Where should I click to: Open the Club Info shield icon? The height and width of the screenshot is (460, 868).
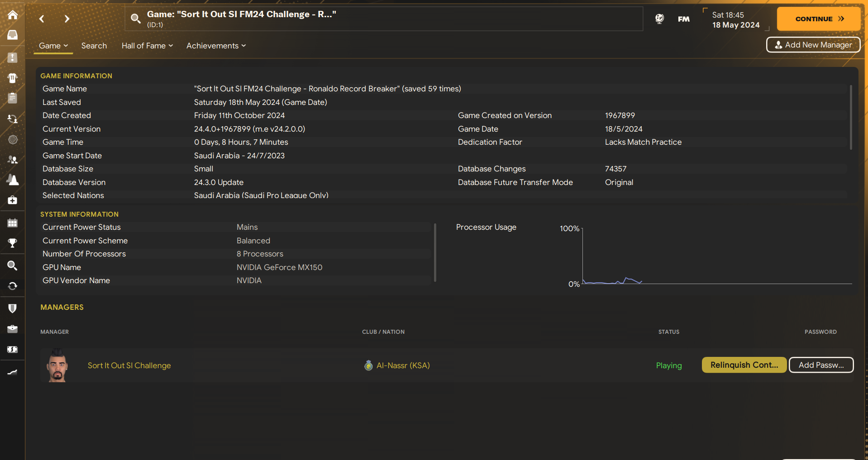pos(13,308)
